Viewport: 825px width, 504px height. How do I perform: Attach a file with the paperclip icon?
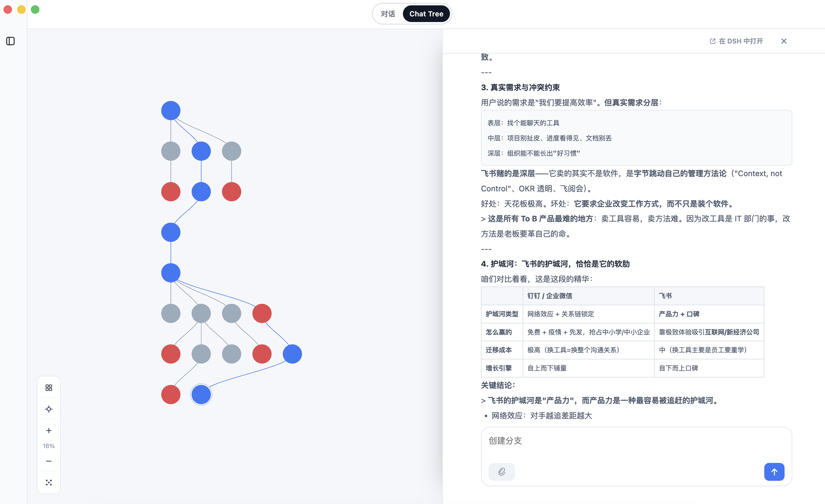501,471
